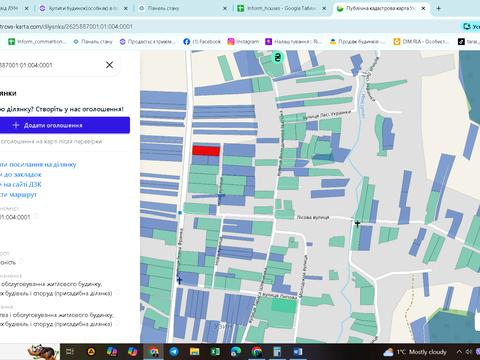The height and width of the screenshot is (360, 480).
Task: Click the small blue square map marker
Action: click(x=180, y=212)
